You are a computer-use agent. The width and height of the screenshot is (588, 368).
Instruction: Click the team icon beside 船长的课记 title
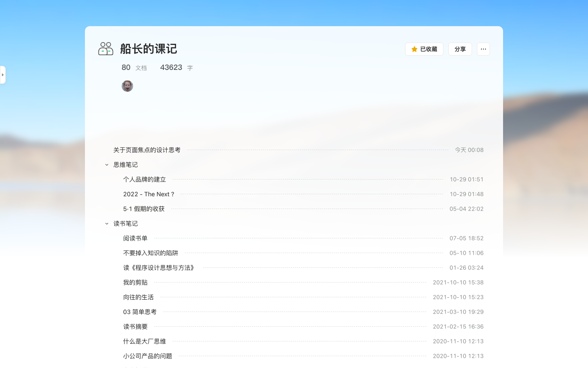click(105, 49)
